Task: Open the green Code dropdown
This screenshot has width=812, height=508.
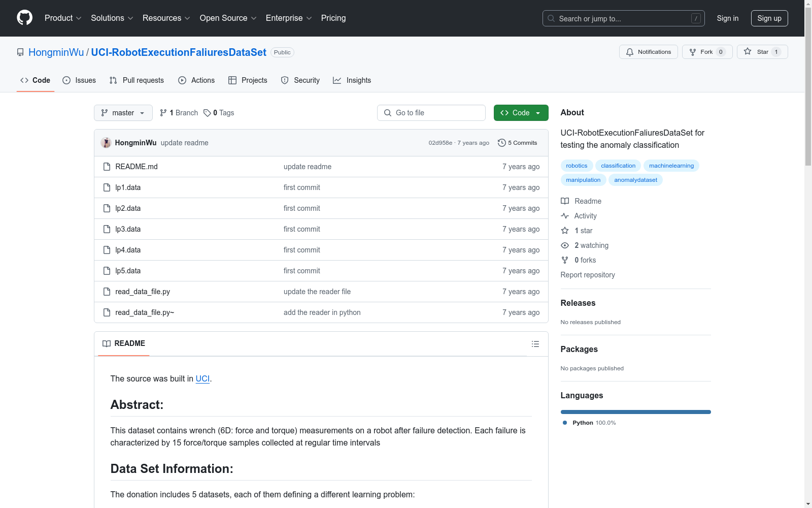Action: click(521, 113)
